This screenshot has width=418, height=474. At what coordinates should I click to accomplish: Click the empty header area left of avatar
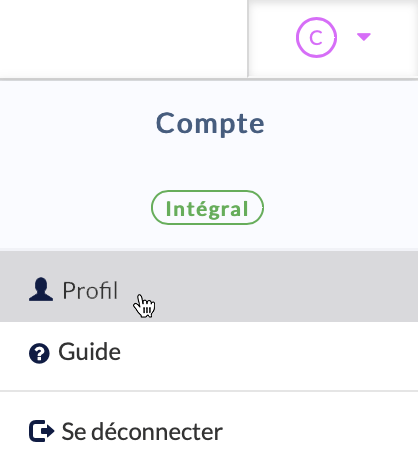click(x=123, y=38)
